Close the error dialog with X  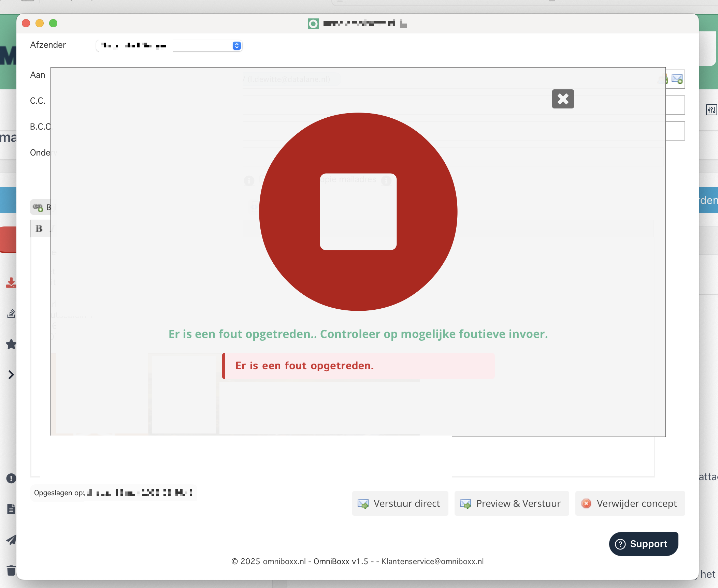563,99
